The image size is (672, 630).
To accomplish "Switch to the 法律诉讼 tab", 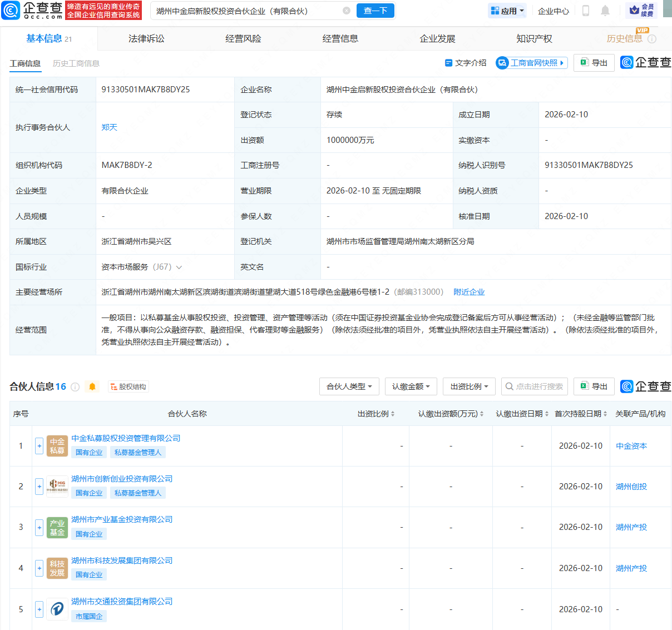I will click(146, 38).
